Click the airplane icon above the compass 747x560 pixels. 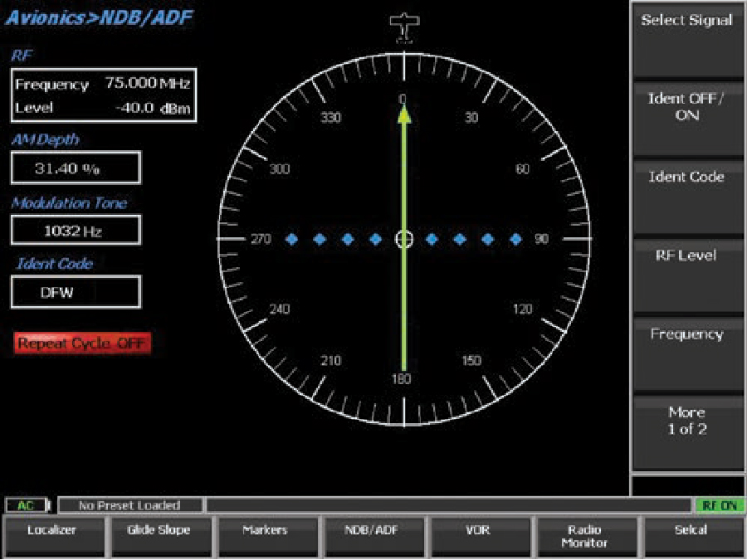tap(404, 27)
